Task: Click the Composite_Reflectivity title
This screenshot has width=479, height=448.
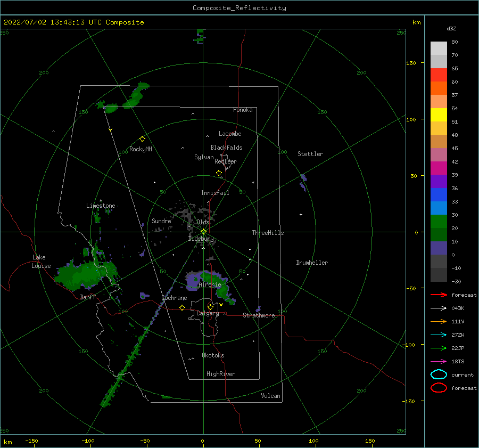Action: pyautogui.click(x=240, y=8)
